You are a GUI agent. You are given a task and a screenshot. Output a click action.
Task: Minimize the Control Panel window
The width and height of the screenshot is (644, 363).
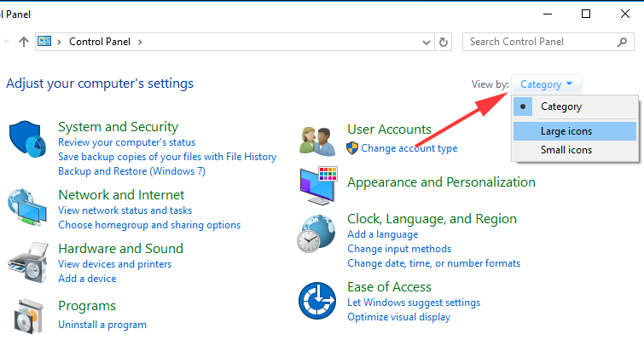[548, 14]
